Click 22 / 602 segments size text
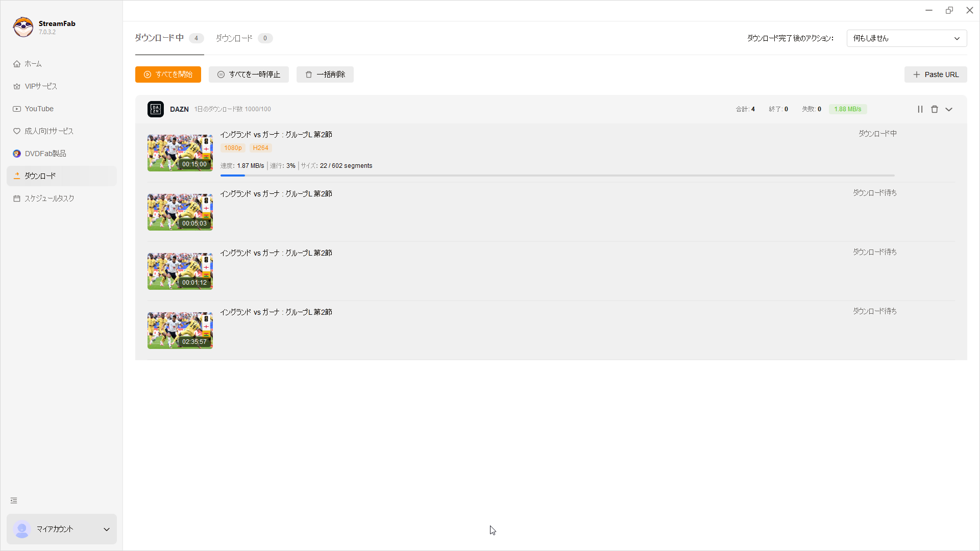Screen dimensions: 980x551 click(x=346, y=166)
